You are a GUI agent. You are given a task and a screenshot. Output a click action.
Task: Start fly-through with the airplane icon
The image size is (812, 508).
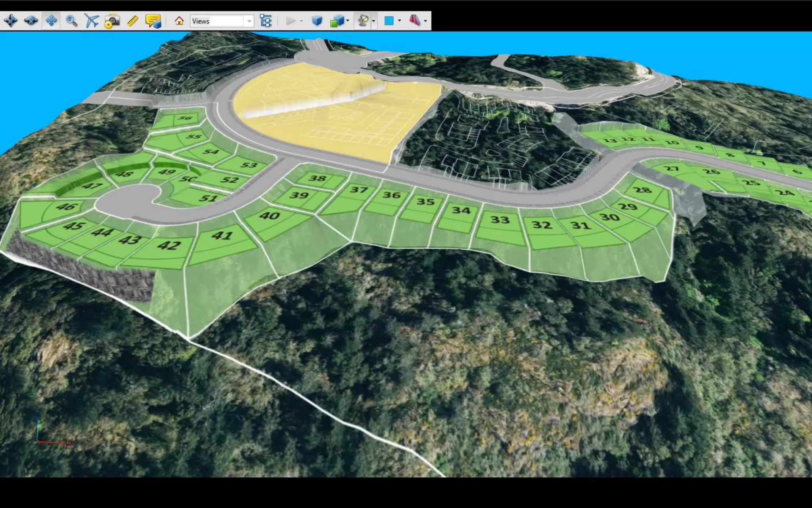coord(92,21)
